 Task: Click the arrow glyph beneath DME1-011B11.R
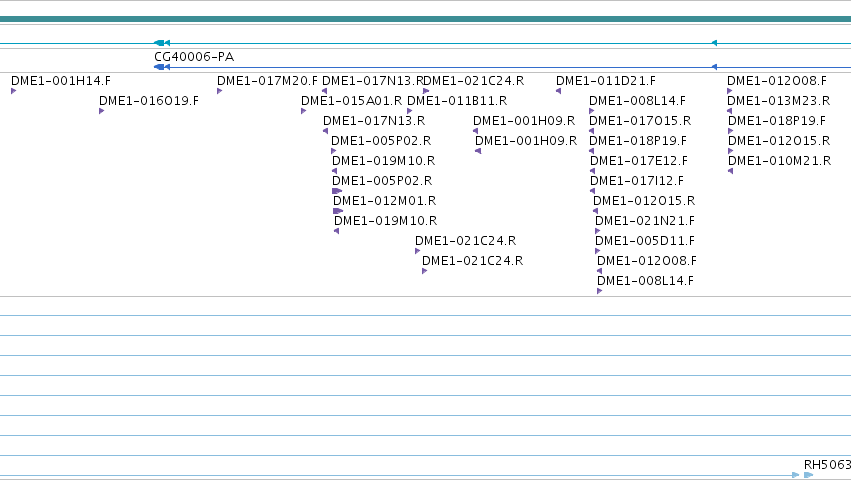(x=409, y=111)
